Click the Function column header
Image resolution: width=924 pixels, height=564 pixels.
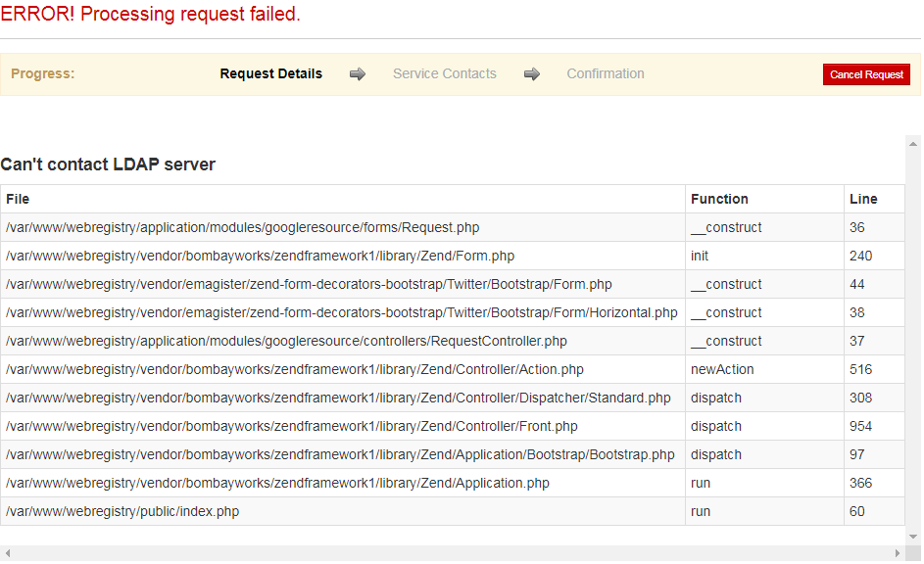tap(719, 199)
